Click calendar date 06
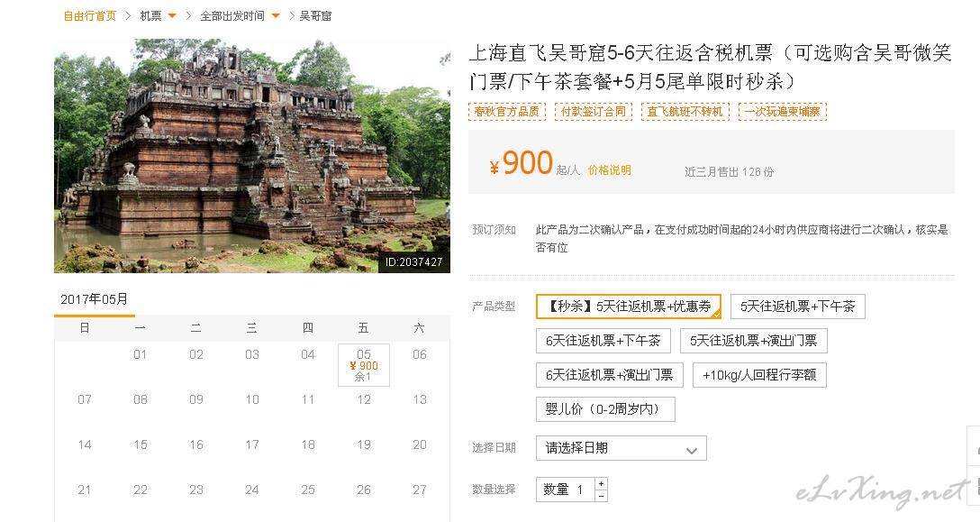This screenshot has width=980, height=522. tap(420, 354)
